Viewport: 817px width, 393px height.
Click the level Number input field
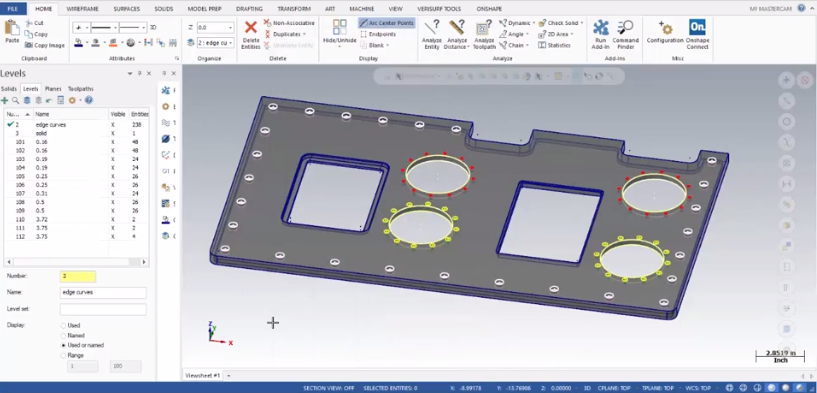pyautogui.click(x=78, y=276)
